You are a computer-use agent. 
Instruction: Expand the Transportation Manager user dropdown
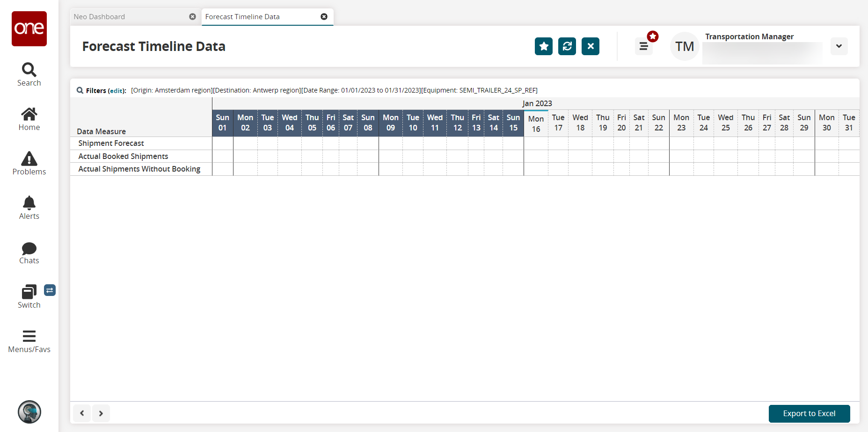pos(839,46)
